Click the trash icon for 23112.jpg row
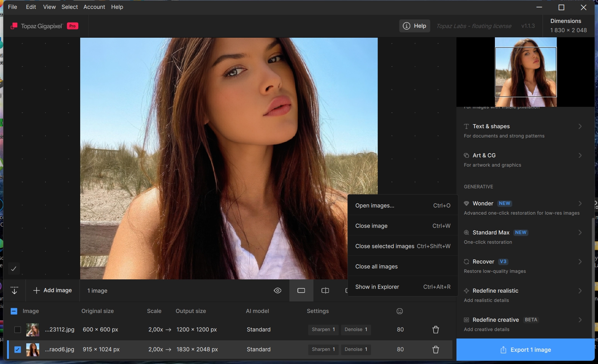This screenshot has width=598, height=364. (x=436, y=330)
